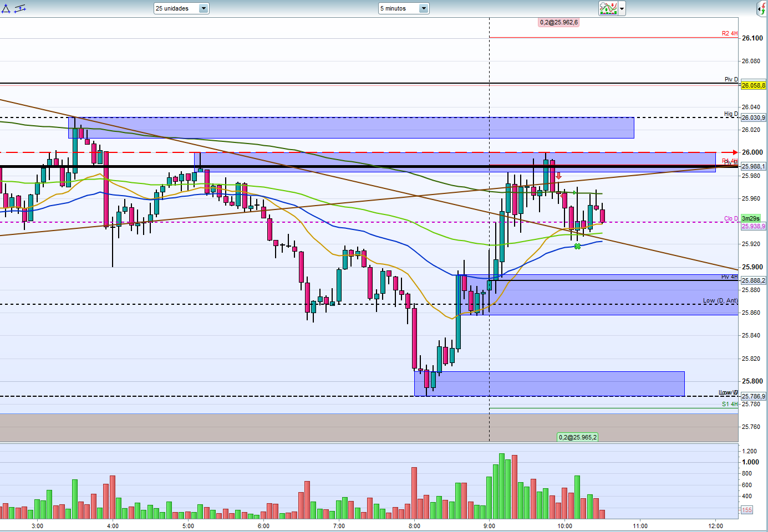This screenshot has height=532, width=768.
Task: Click the Piv 4H pivot label
Action: coord(730,277)
